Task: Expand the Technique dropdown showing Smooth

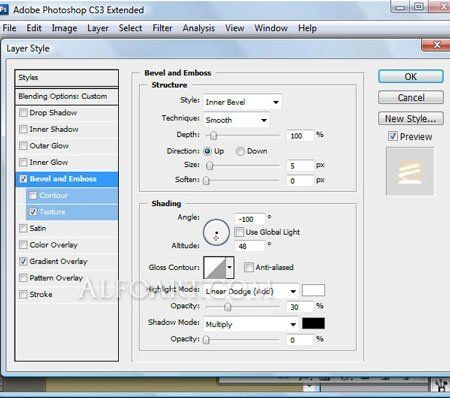Action: (x=236, y=120)
